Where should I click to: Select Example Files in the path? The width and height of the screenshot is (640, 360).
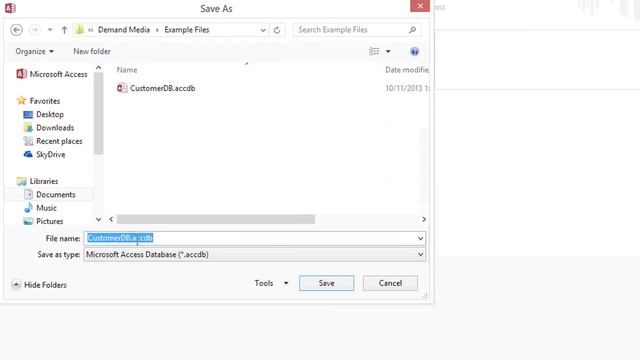tap(187, 30)
